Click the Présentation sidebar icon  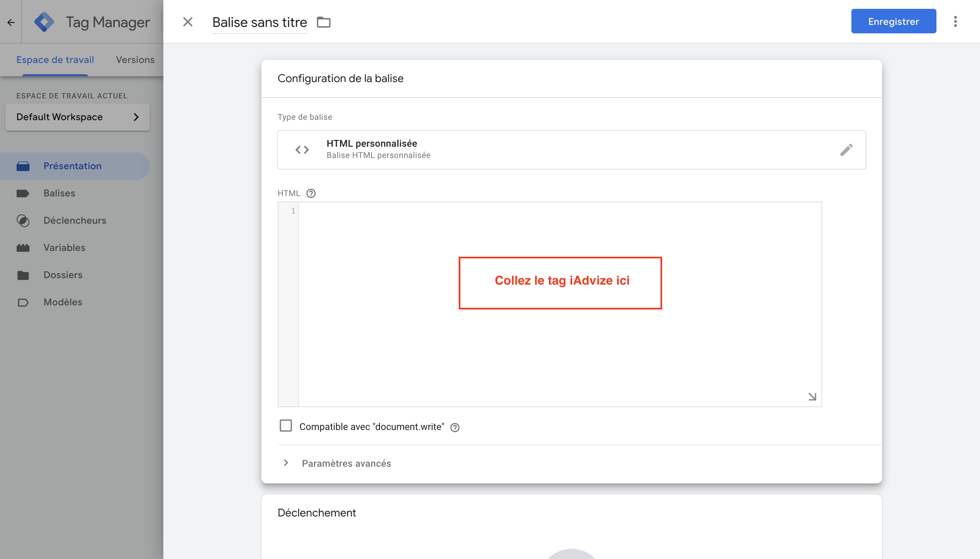pyautogui.click(x=23, y=166)
